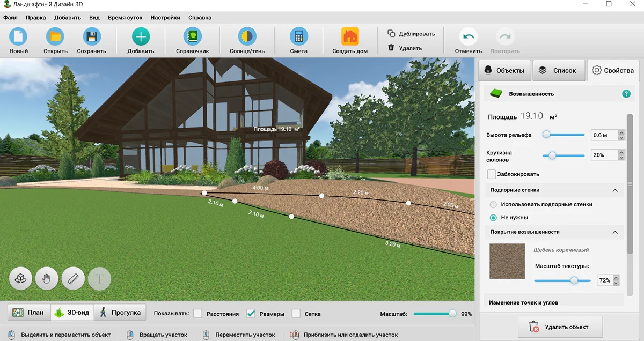This screenshot has width=644, height=341.
Task: Switch to the Объекты tab
Action: point(504,70)
